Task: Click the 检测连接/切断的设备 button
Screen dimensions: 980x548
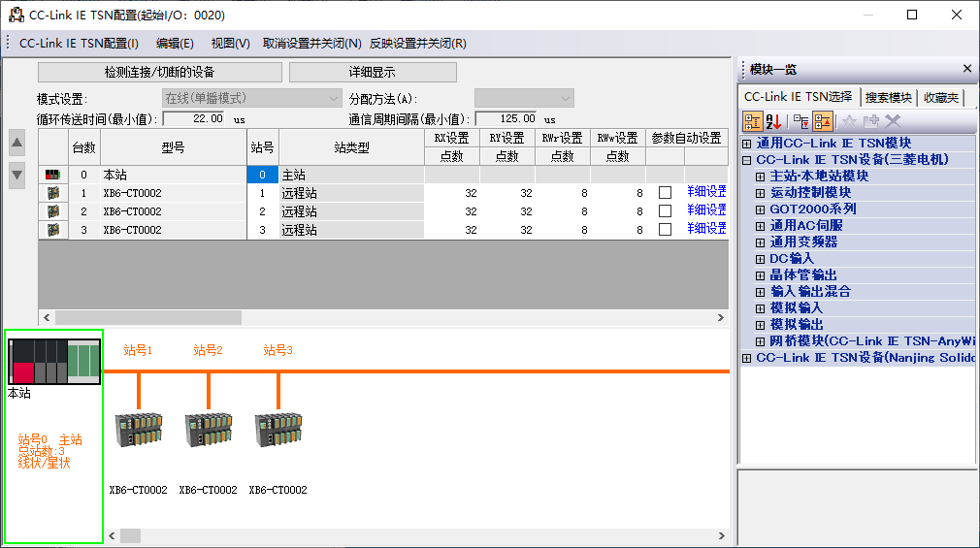Action: pos(160,73)
